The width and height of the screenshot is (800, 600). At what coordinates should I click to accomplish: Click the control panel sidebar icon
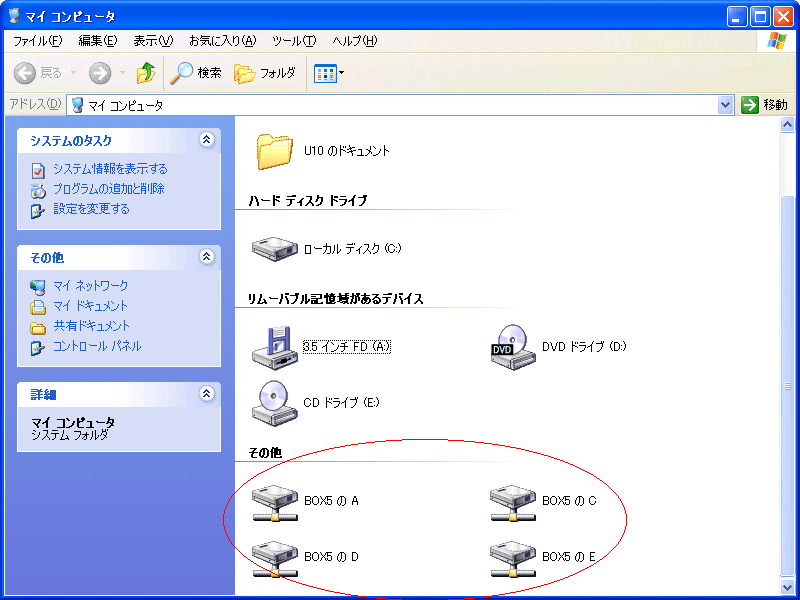click(x=38, y=348)
